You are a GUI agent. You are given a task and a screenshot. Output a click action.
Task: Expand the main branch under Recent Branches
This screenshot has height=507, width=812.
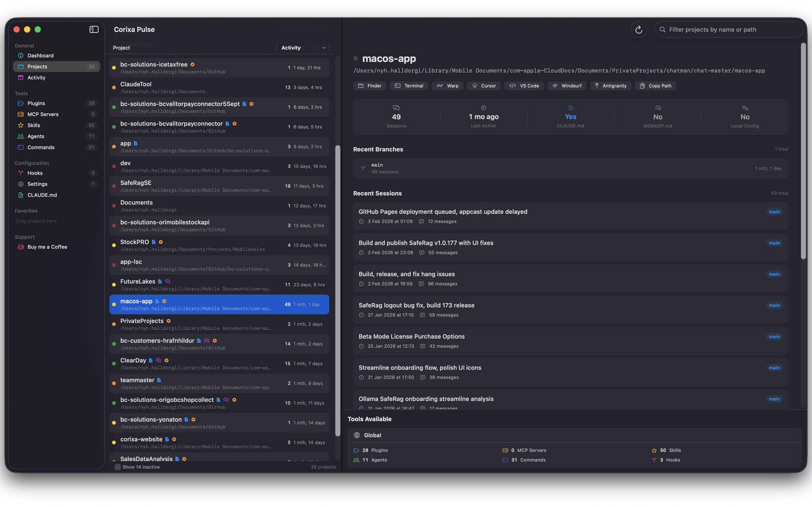570,168
